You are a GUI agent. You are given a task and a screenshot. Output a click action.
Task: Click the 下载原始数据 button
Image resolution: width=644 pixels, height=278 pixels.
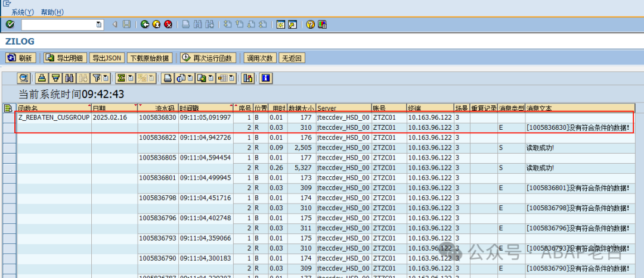tap(150, 58)
